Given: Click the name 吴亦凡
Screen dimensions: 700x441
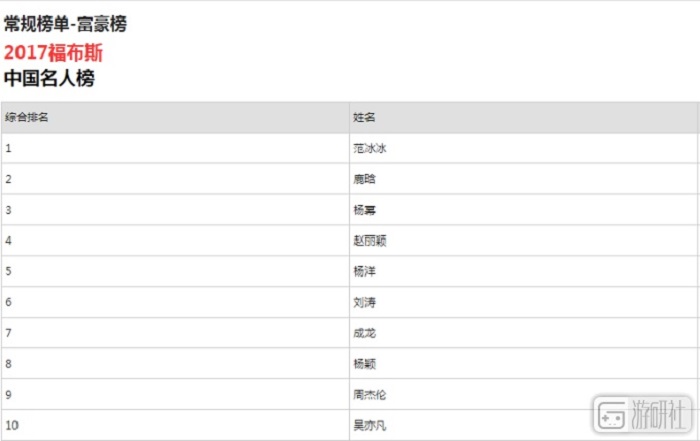Looking at the screenshot, I should [369, 425].
